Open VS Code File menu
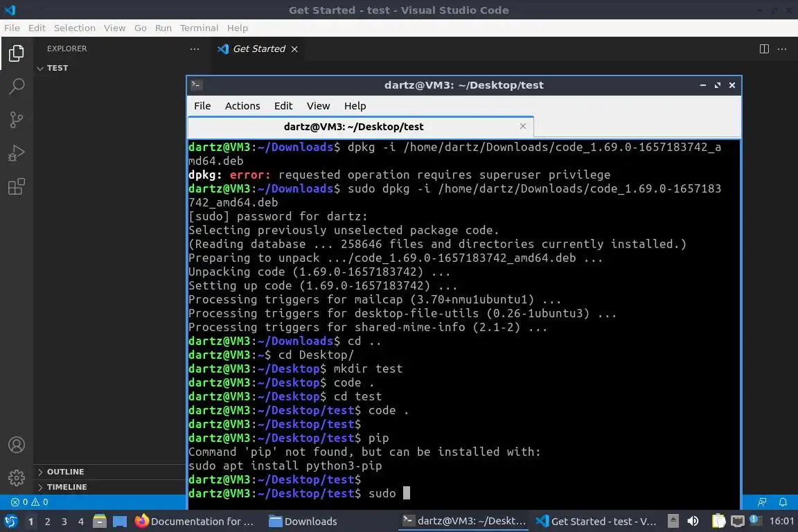Image resolution: width=798 pixels, height=532 pixels. (x=12, y=28)
